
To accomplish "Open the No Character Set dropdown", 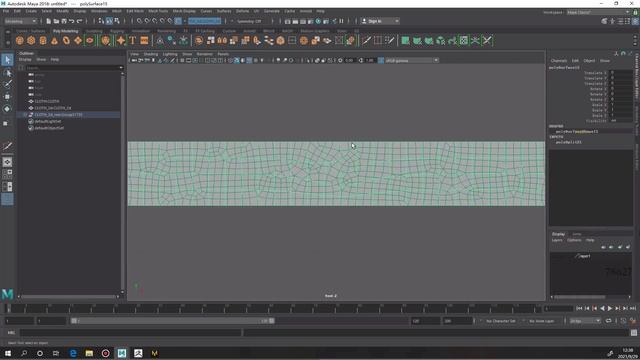I will 501,321.
